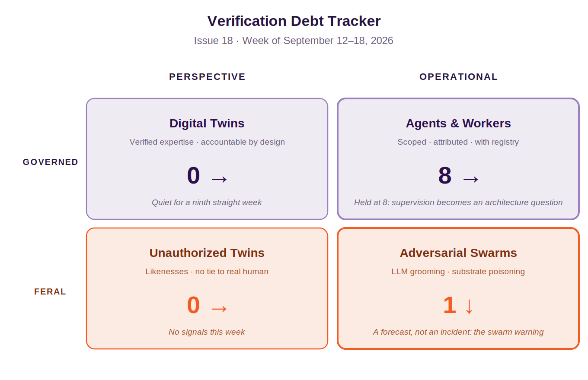Screen dimensions: 588x380
Task: Click the 'Quiet for a ninth straight week' note
Action: (x=207, y=202)
